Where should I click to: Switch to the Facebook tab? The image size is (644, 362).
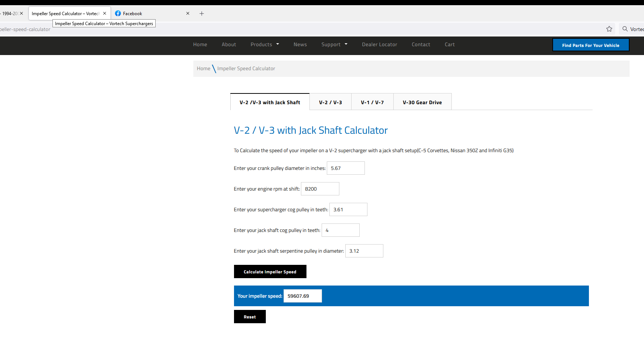coord(148,14)
